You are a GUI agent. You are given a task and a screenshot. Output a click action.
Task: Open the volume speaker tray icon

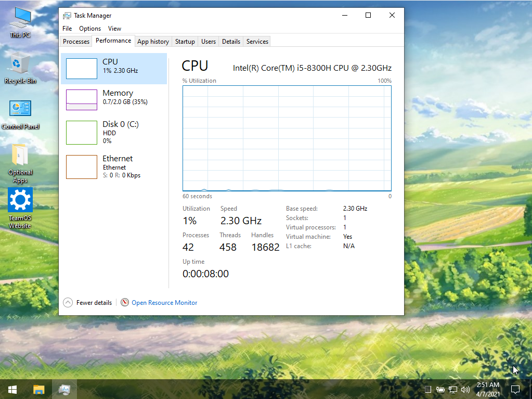tap(465, 390)
